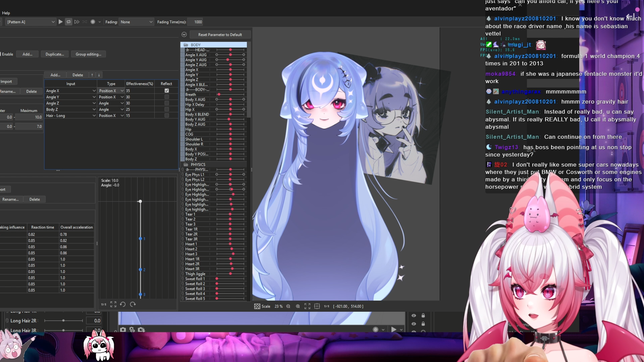This screenshot has height=362, width=644.
Task: Click the undo arrow below physics graph
Action: tap(123, 304)
